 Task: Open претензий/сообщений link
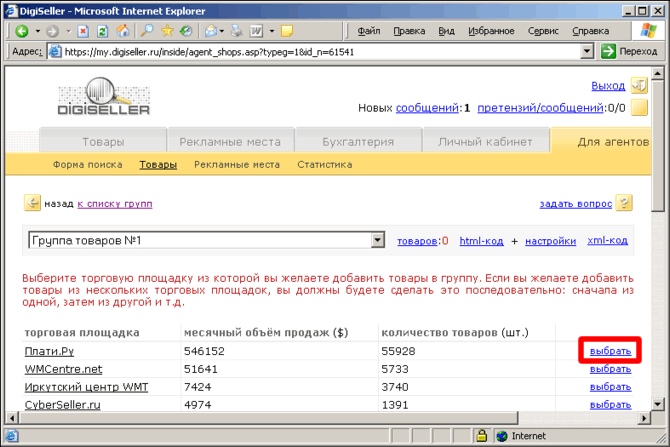click(540, 108)
